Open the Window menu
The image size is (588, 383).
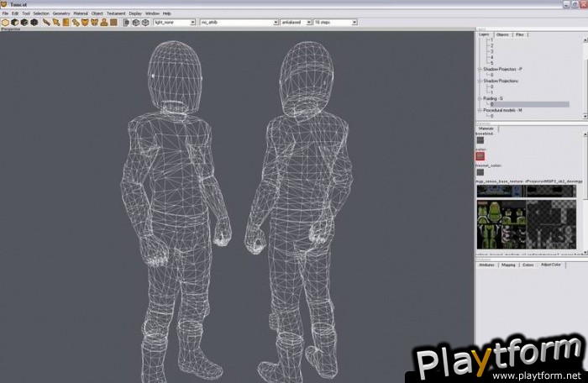(152, 13)
